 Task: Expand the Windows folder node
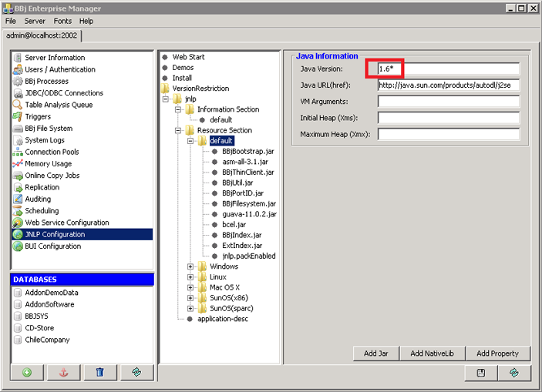190,266
